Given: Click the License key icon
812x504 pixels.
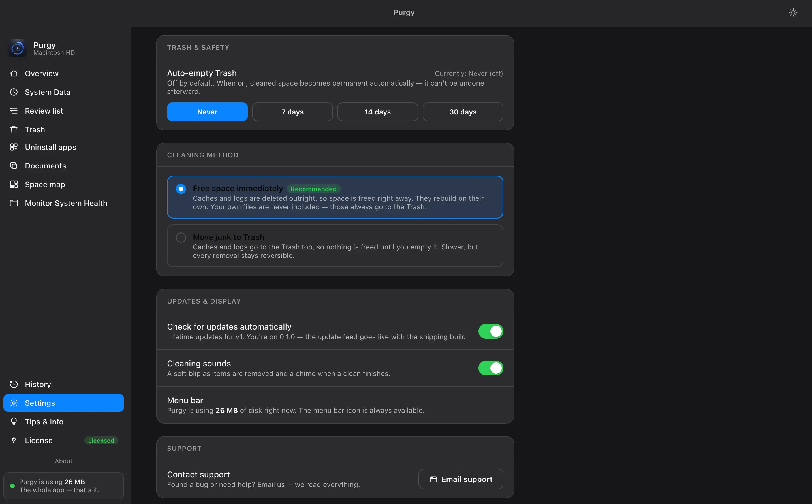Looking at the screenshot, I should (x=14, y=440).
